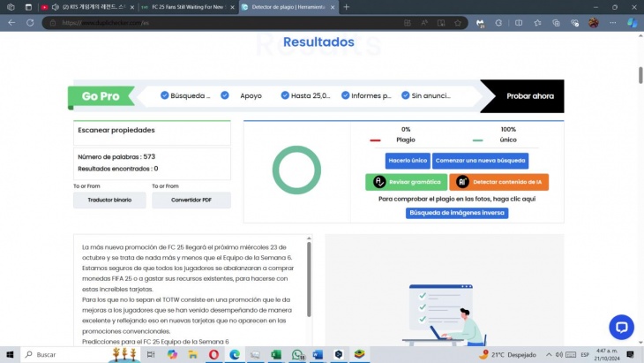Click the green uniqueness ring chart
This screenshot has height=363, width=644.
296,170
